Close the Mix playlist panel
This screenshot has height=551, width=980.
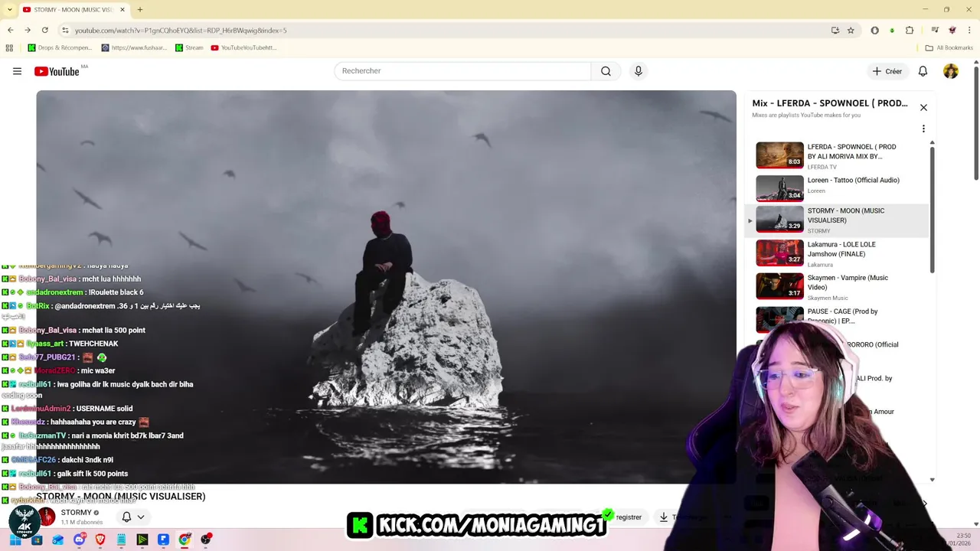[923, 108]
